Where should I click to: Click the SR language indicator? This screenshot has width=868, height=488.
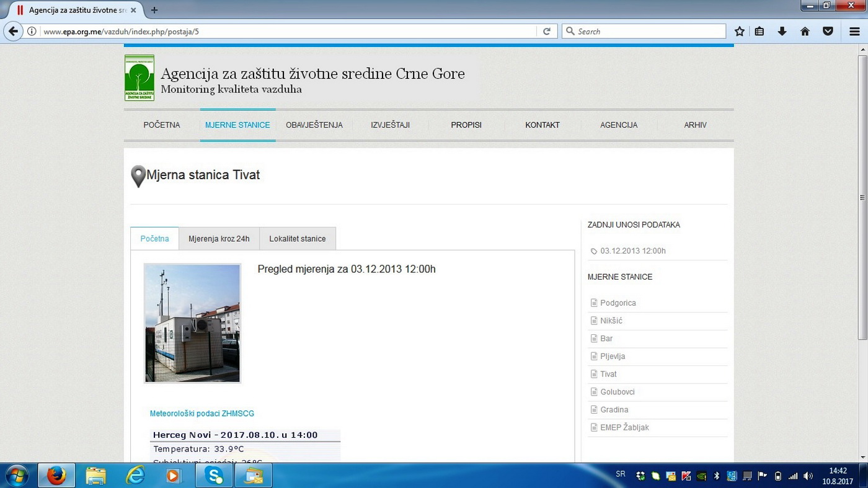click(621, 474)
